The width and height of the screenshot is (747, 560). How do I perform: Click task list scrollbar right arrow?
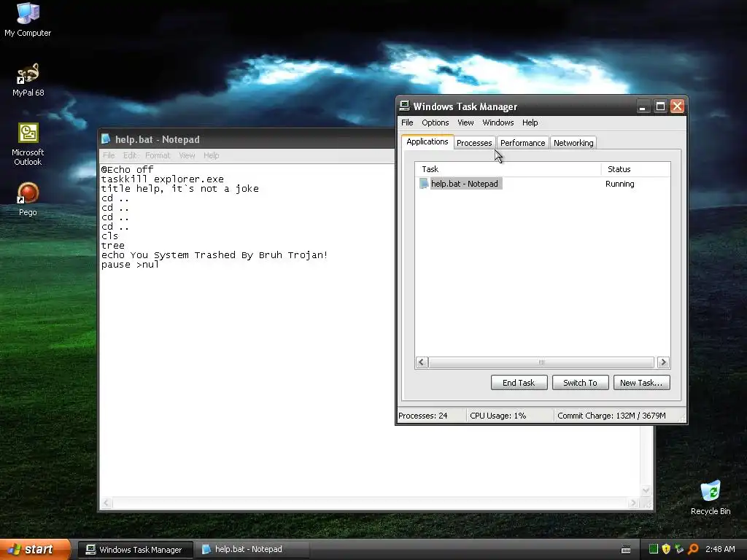point(663,362)
